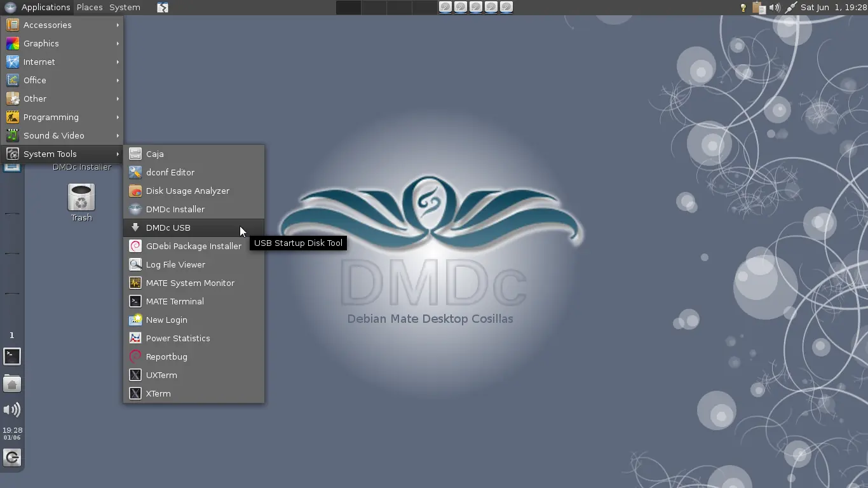This screenshot has height=488, width=868.
Task: Open the clipboard manager tray icon
Action: point(759,8)
